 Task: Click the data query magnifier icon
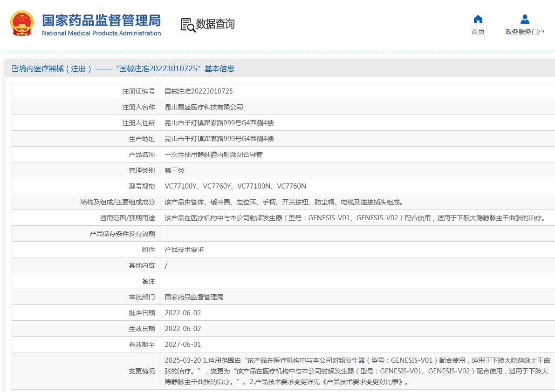tap(188, 25)
